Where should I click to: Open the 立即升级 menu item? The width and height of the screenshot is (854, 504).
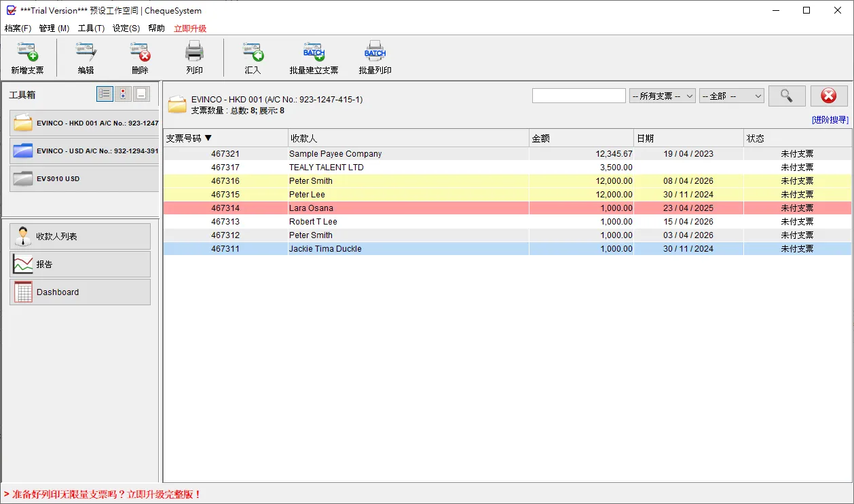190,28
